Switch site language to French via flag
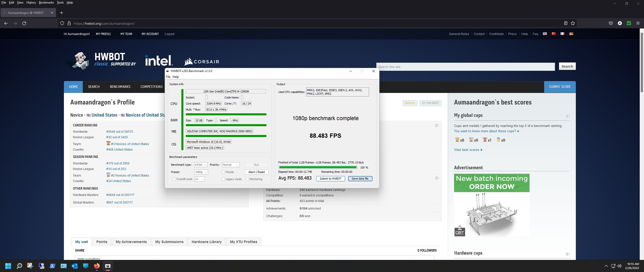644x272 pixels. [562, 34]
